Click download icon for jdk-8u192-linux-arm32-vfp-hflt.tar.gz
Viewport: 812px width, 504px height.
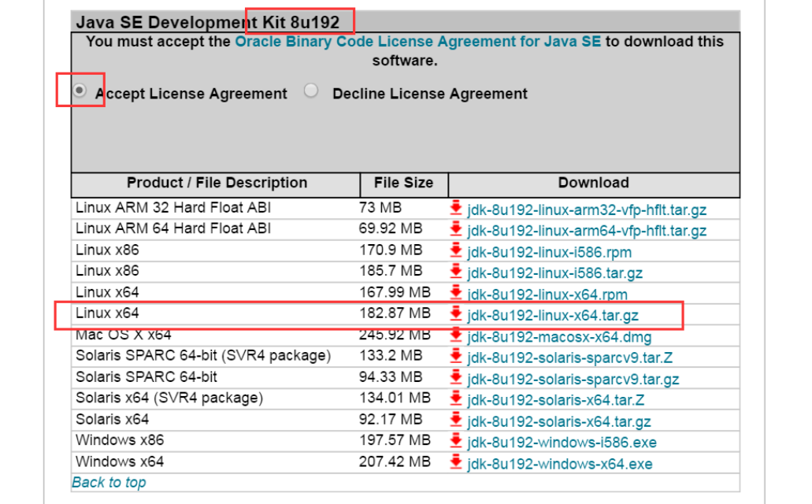tap(456, 208)
